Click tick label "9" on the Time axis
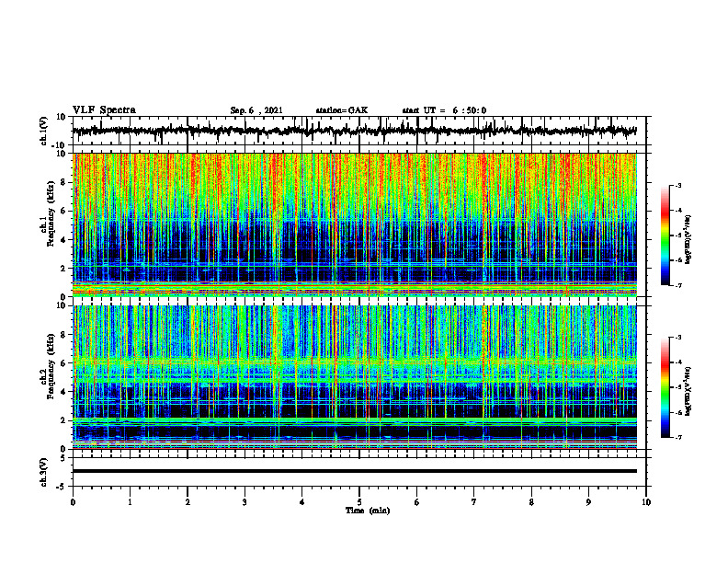Image resolution: width=728 pixels, height=563 pixels. coord(588,502)
